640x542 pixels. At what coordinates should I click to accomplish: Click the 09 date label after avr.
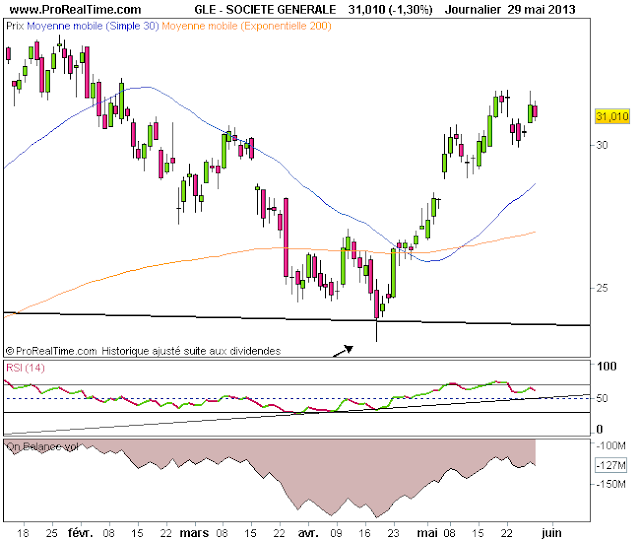pos(336,533)
